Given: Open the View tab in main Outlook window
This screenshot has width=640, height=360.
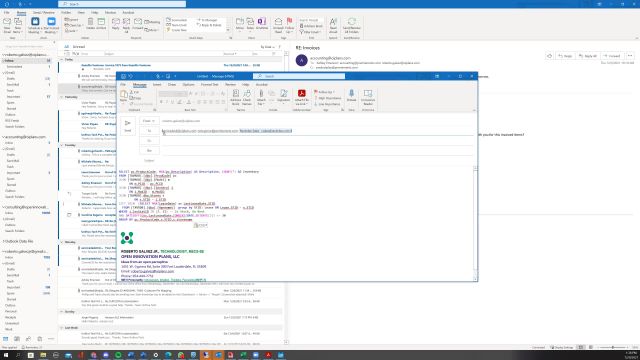Looking at the screenshot, I should tap(81, 13).
